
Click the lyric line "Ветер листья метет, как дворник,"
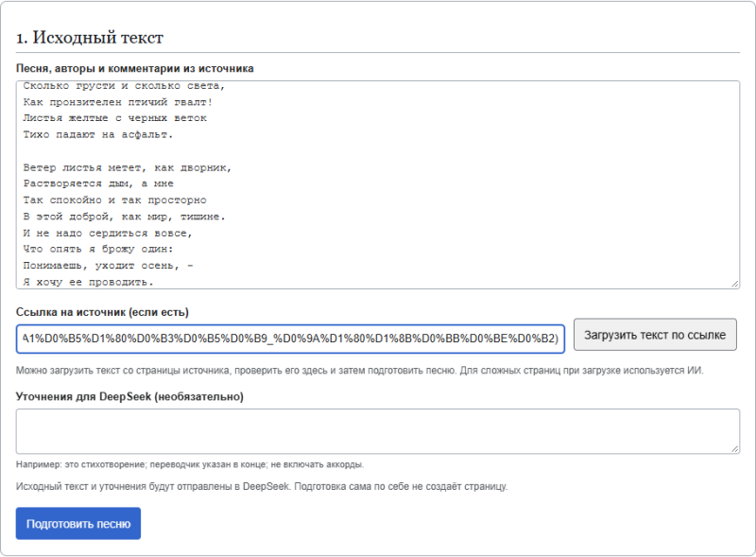[128, 168]
